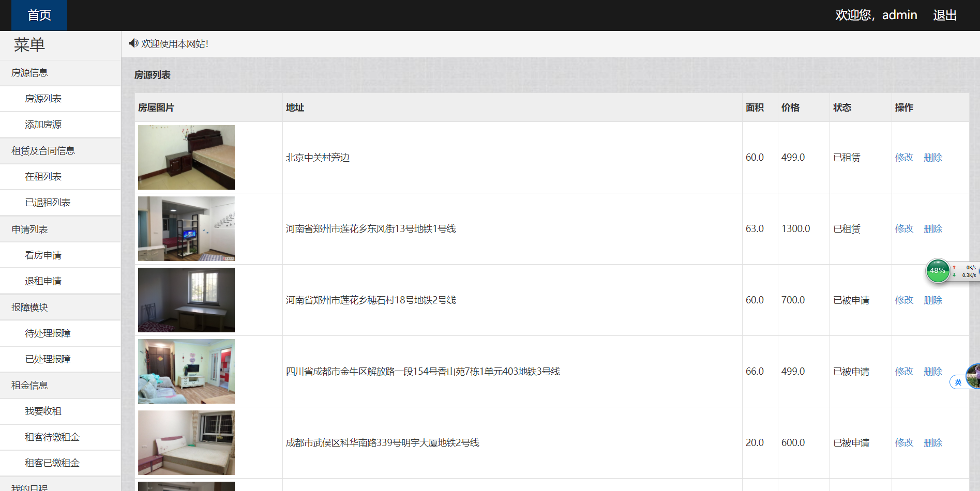Screen dimensions: 980x491
Task: Click the green 48% network monitor widget
Action: point(937,271)
